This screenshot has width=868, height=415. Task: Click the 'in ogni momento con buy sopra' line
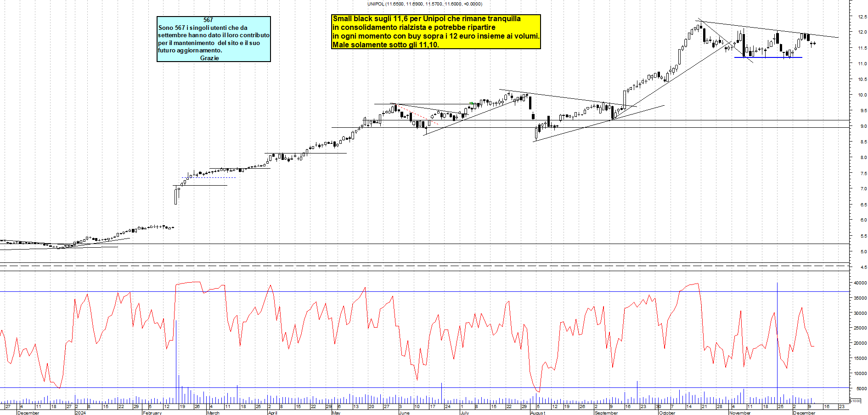(436, 36)
